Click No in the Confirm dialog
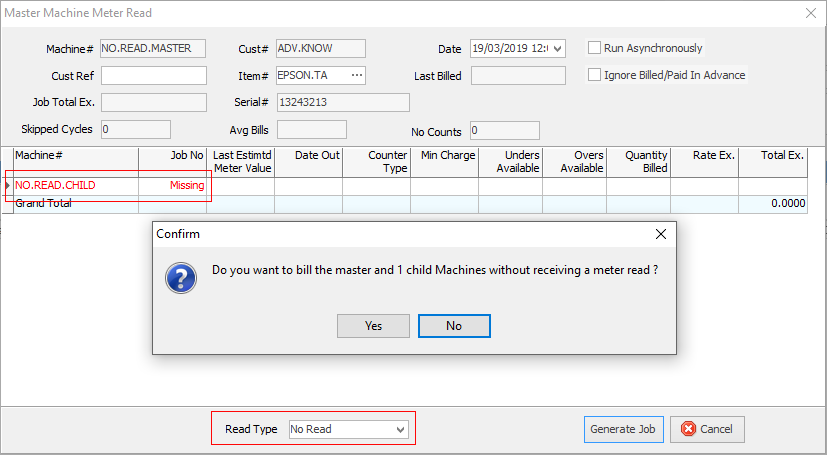Image resolution: width=827 pixels, height=455 pixels. pos(454,326)
